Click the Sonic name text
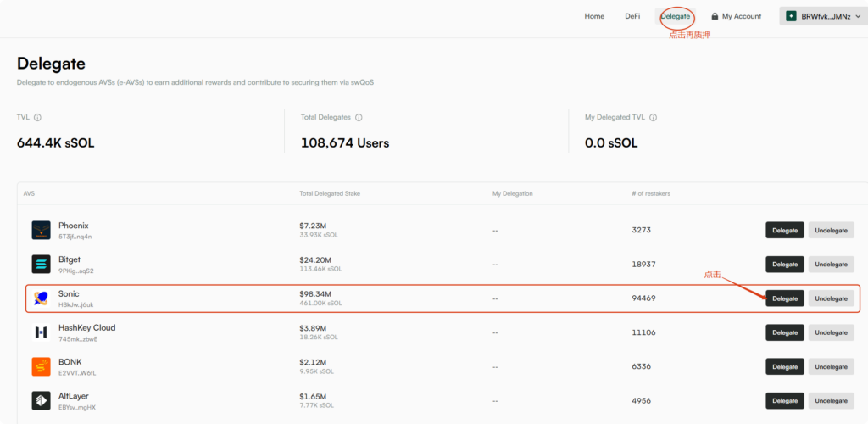 point(70,293)
